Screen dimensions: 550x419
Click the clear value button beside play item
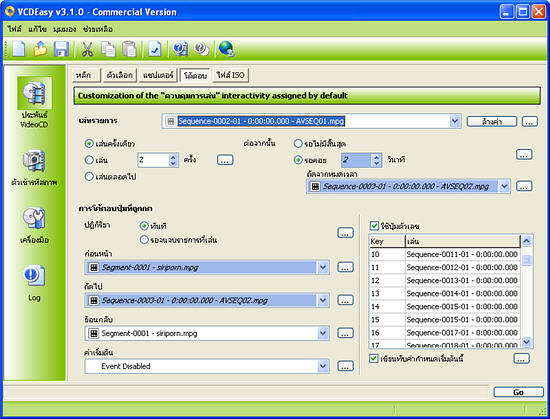tap(491, 121)
